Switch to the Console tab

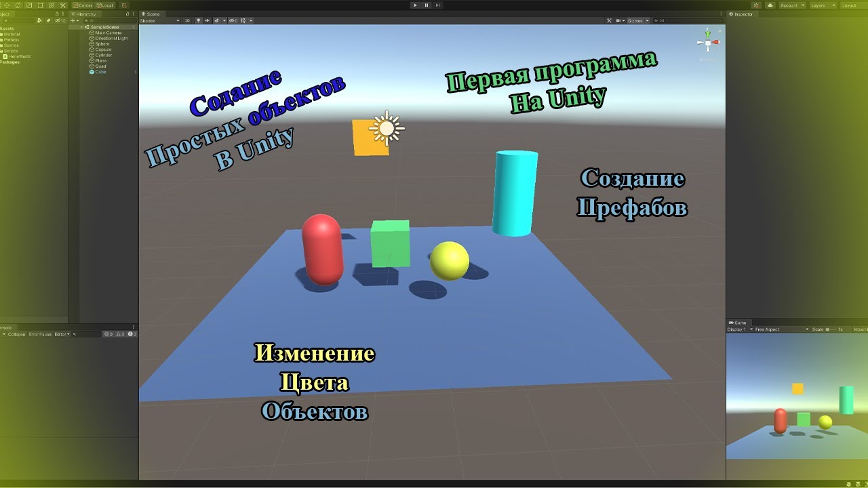pos(7,327)
